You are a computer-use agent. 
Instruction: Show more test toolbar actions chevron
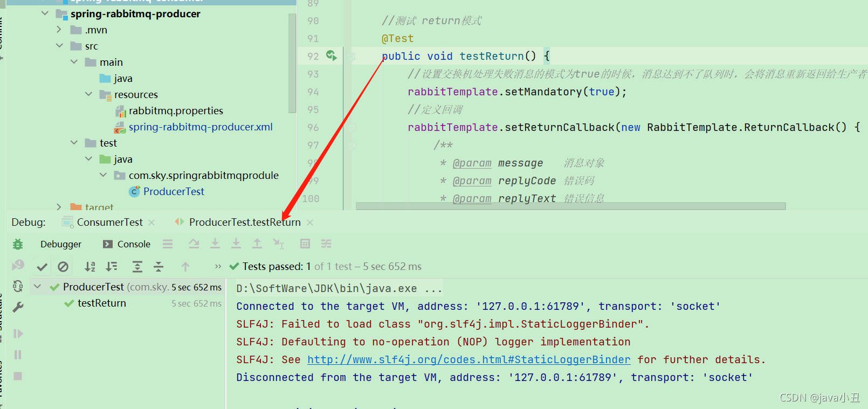click(218, 266)
